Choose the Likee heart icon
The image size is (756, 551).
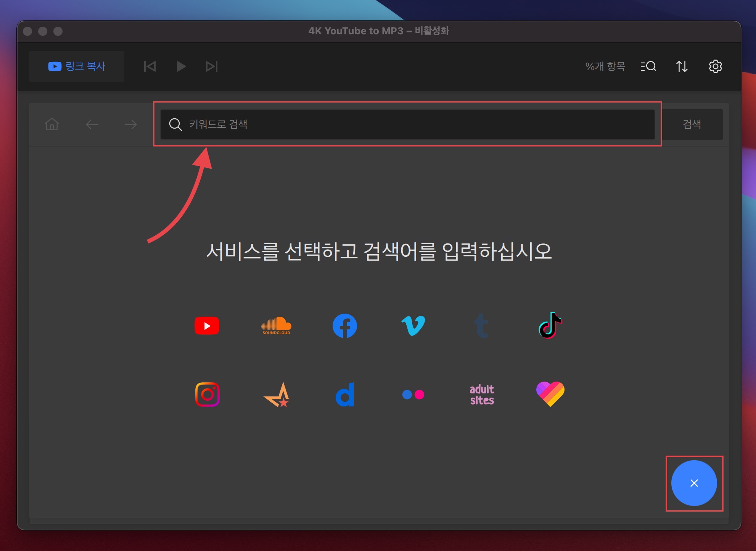pos(550,394)
